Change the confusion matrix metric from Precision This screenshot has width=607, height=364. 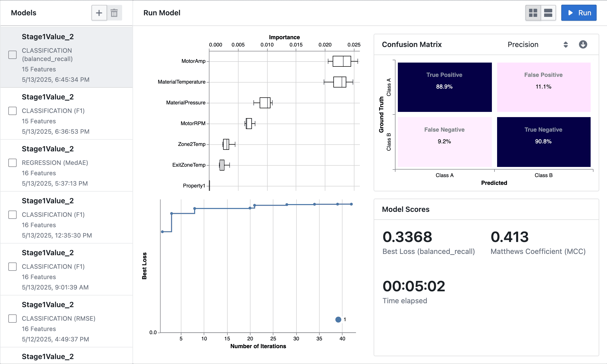pos(523,44)
